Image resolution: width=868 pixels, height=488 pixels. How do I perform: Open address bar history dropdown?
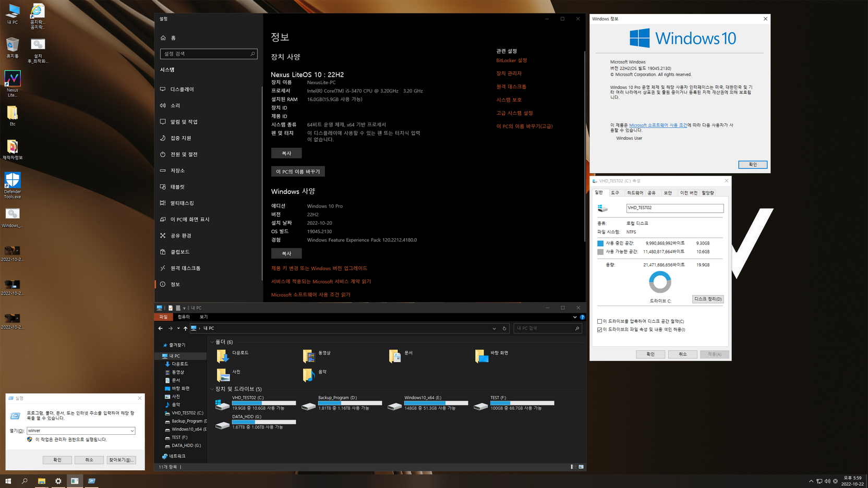494,328
